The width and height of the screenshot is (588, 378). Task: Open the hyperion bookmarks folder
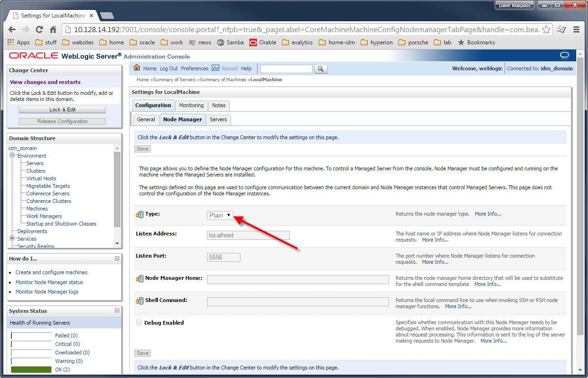pos(377,42)
